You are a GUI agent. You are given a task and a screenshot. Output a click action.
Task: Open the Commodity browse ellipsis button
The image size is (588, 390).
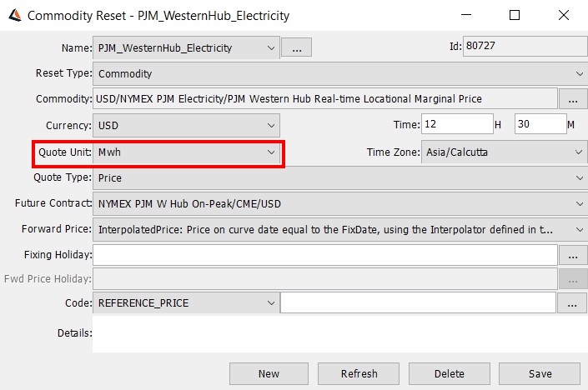pos(573,99)
